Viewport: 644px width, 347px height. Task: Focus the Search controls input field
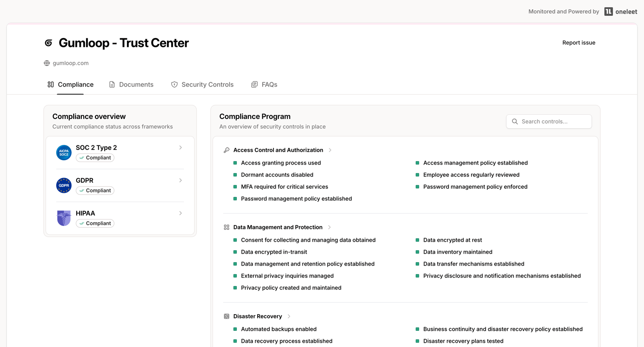click(x=549, y=121)
